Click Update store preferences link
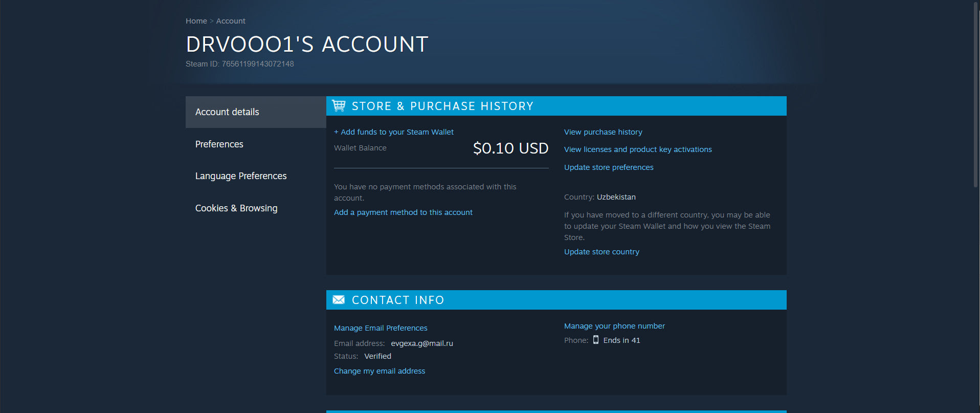The image size is (980, 413). click(x=609, y=167)
